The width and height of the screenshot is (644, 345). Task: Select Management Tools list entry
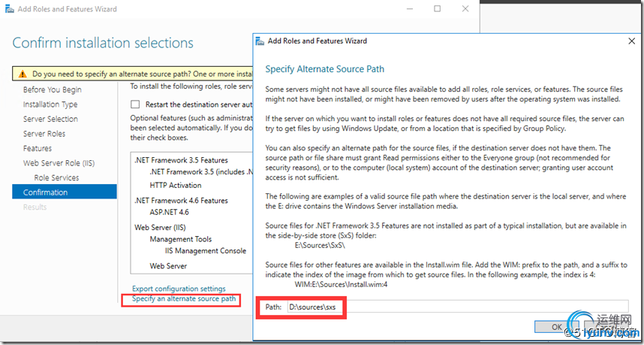pos(181,239)
